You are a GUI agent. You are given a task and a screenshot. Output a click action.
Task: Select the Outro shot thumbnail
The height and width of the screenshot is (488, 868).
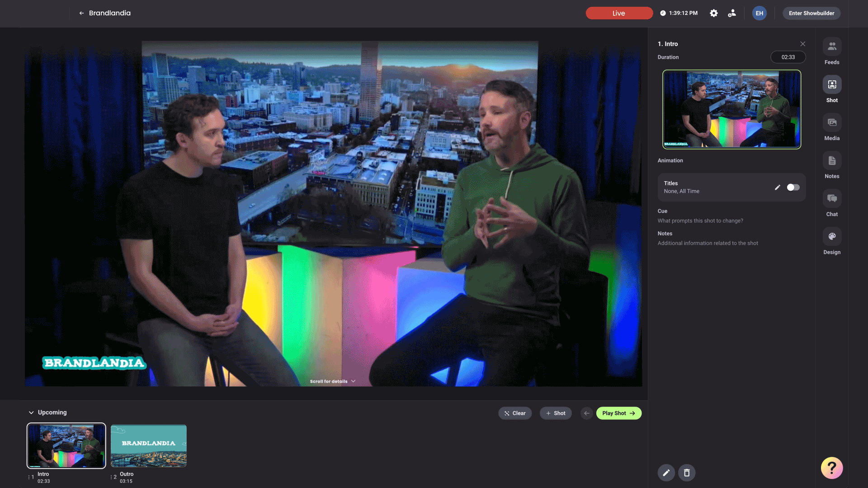149,446
